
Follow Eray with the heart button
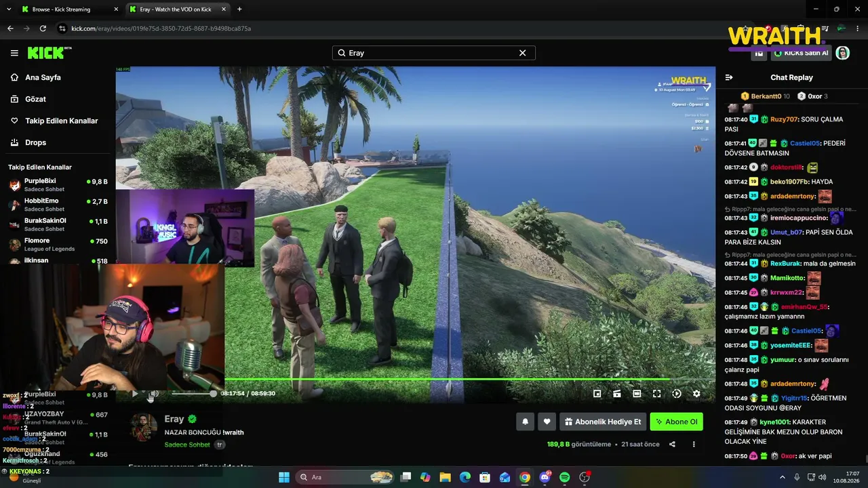tap(547, 422)
